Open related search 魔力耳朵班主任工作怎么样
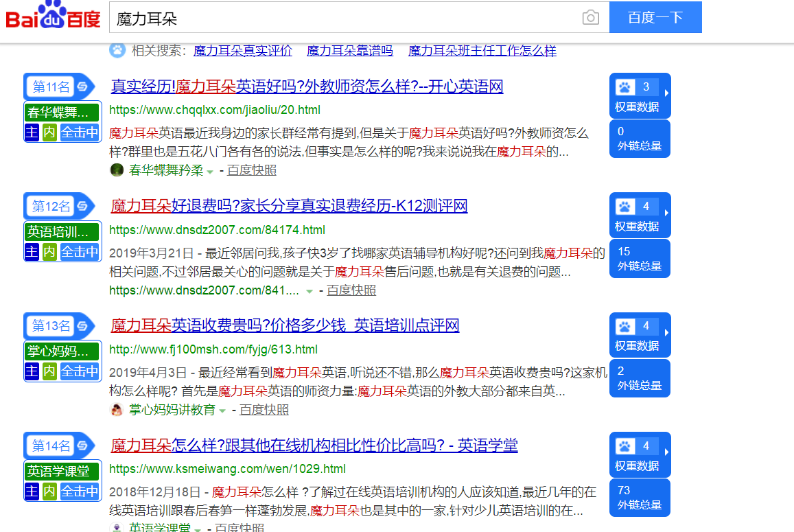This screenshot has width=794, height=532. (x=482, y=51)
